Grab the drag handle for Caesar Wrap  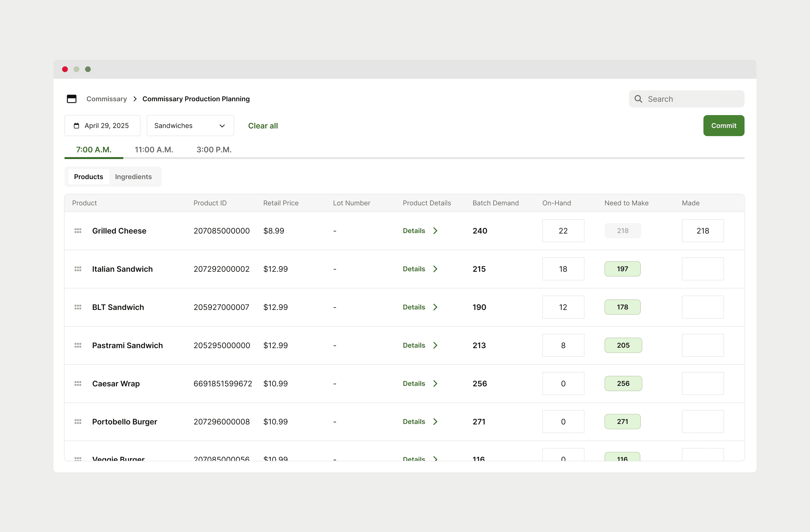pos(78,383)
